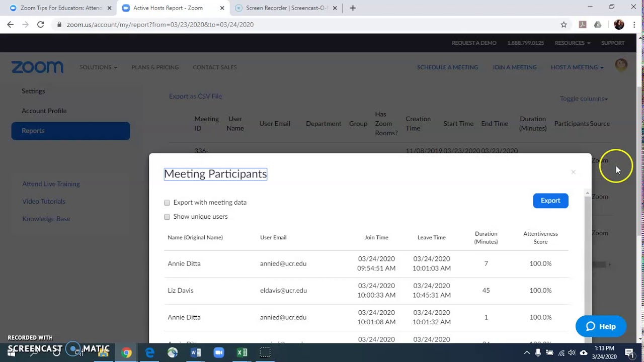Viewport: 644px width, 362px height.
Task: Click Contact Sales
Action: pyautogui.click(x=215, y=67)
